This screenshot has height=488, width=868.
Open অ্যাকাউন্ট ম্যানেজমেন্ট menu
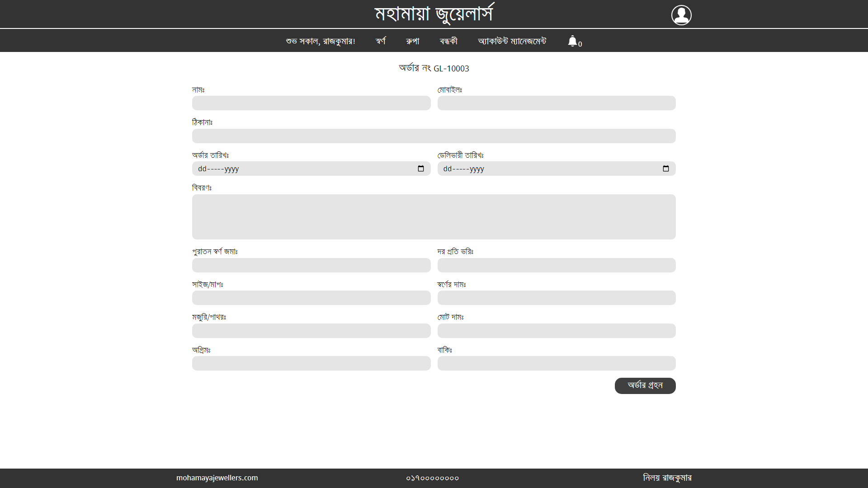click(x=512, y=41)
